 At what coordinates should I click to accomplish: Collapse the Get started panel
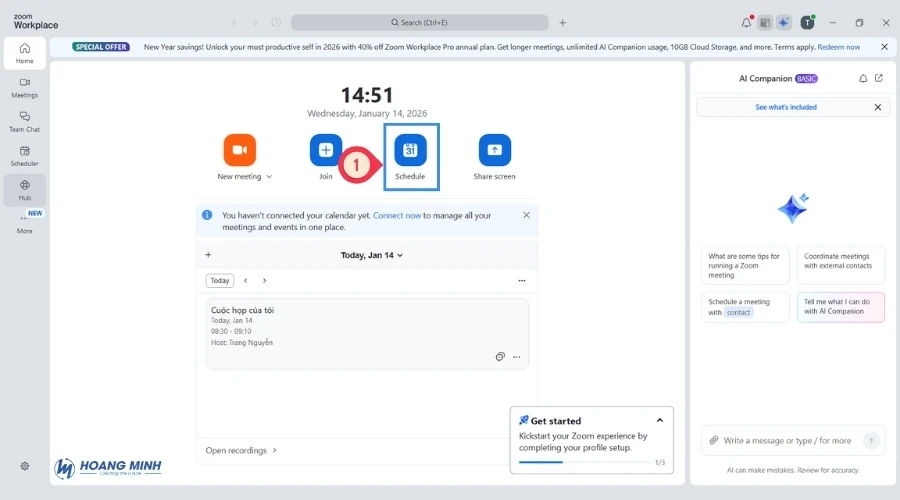(659, 421)
